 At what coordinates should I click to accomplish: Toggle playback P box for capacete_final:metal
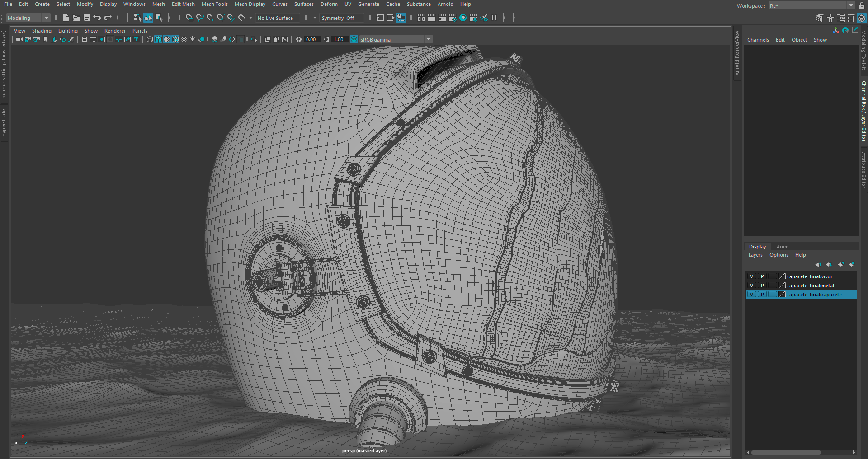pos(762,286)
